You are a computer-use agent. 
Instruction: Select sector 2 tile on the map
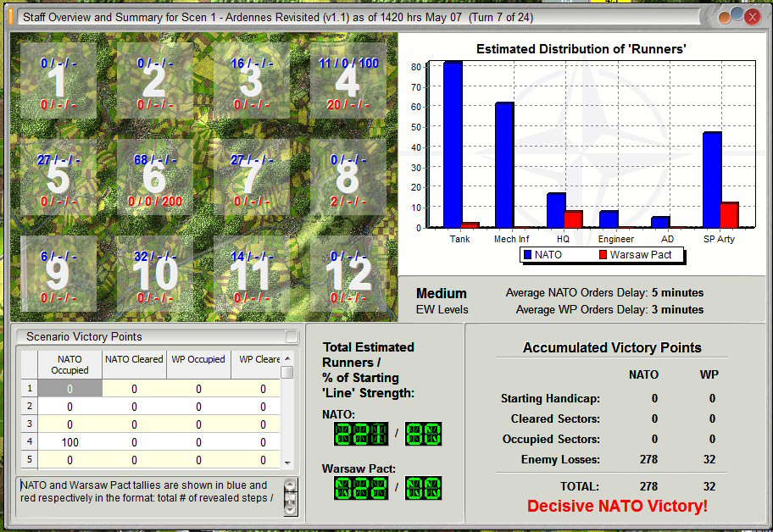(x=154, y=80)
